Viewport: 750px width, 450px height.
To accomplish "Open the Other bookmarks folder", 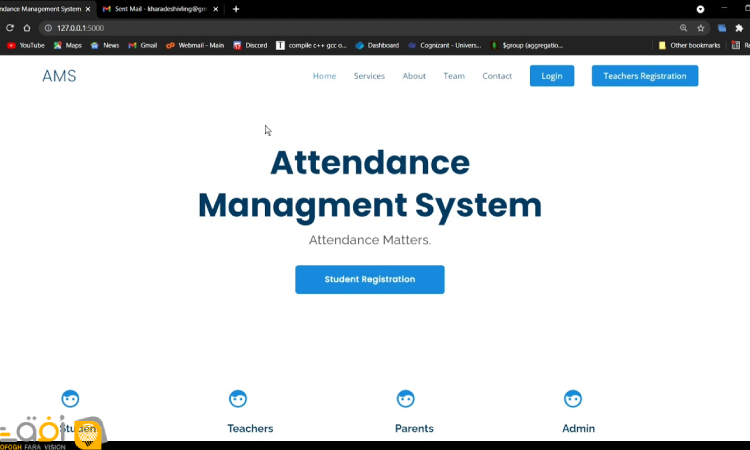I will pyautogui.click(x=688, y=45).
